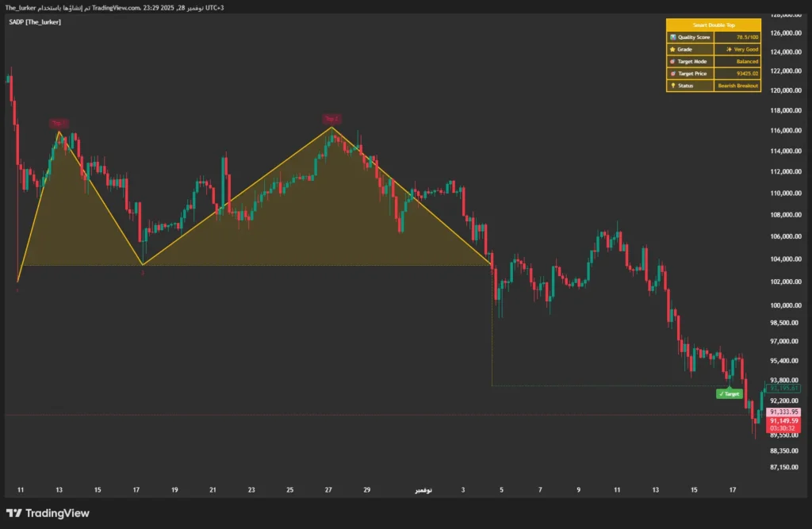Click date 29 on the time axis
This screenshot has height=529, width=812.
[x=366, y=489]
